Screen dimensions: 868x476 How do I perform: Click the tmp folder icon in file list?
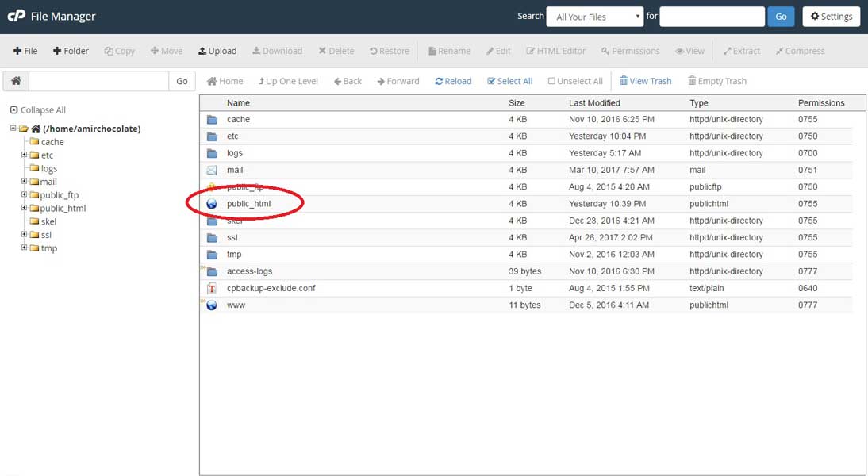point(212,255)
